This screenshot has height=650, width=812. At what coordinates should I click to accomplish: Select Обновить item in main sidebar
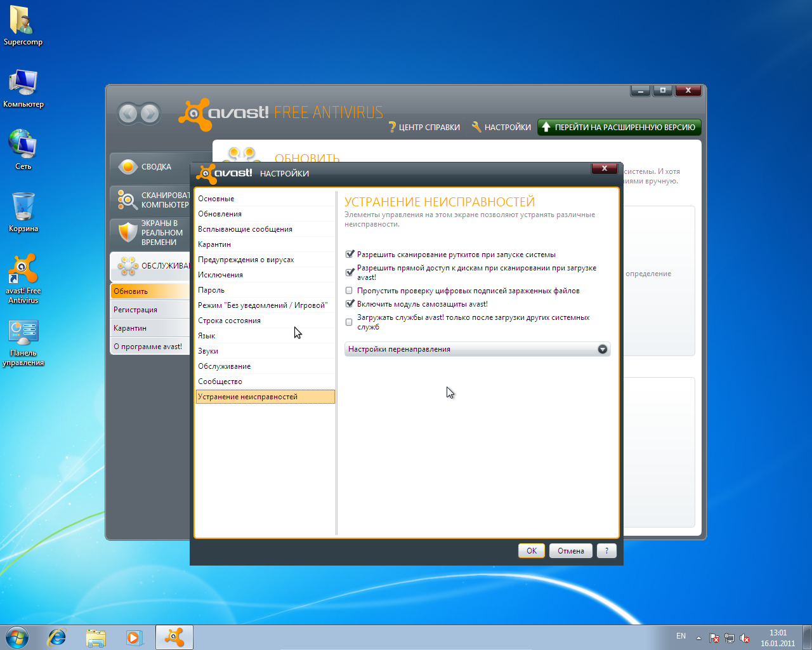[x=150, y=291]
